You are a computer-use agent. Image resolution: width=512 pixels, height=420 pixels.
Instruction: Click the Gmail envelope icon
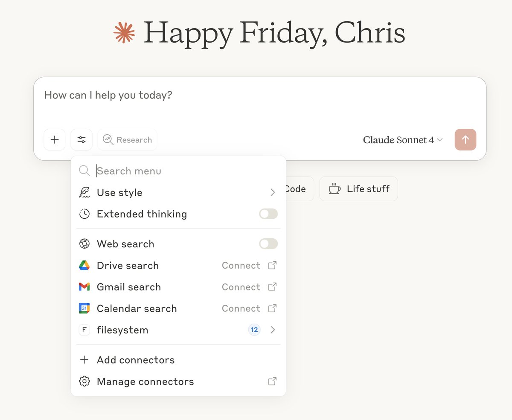[84, 287]
